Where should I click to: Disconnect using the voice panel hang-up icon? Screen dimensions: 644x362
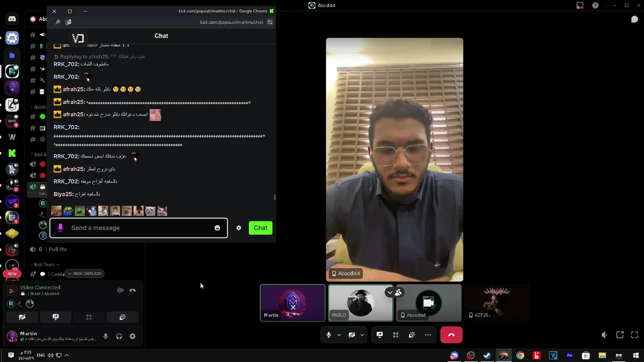click(x=132, y=290)
